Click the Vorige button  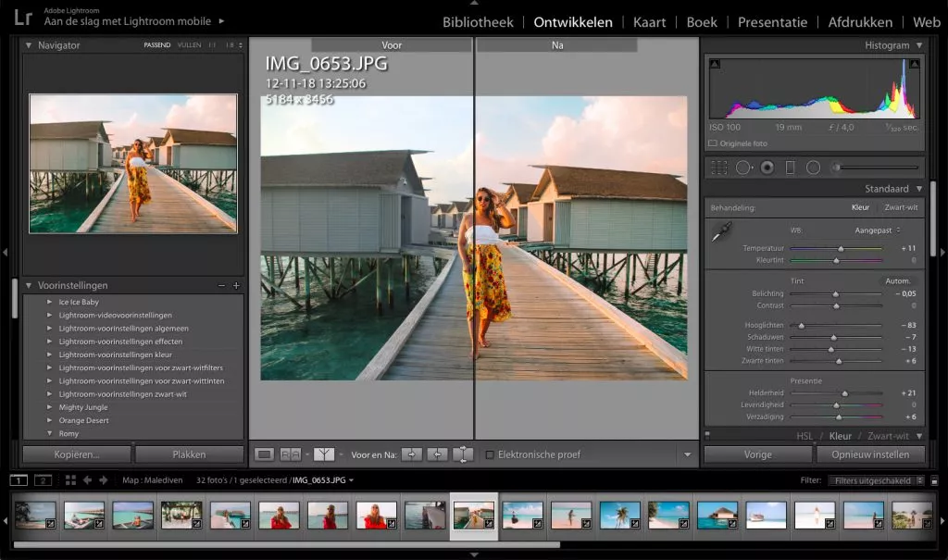(x=757, y=454)
